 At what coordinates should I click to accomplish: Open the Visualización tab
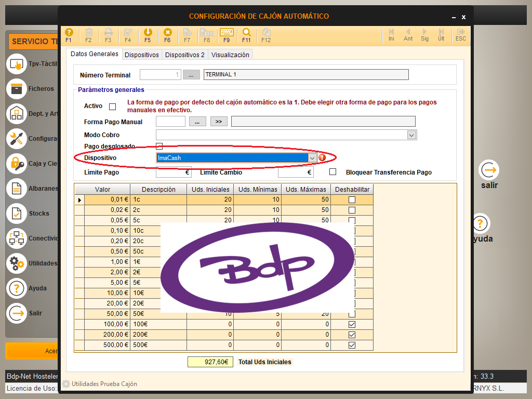(230, 55)
